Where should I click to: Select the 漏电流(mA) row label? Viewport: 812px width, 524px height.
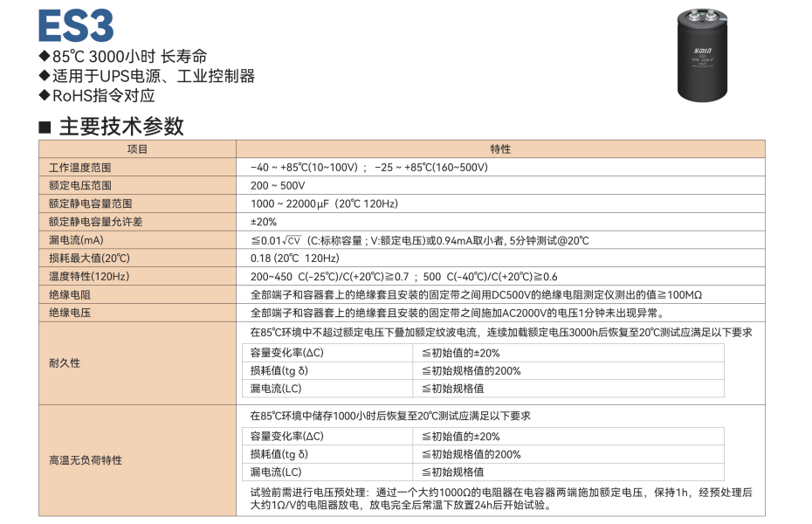click(x=77, y=240)
